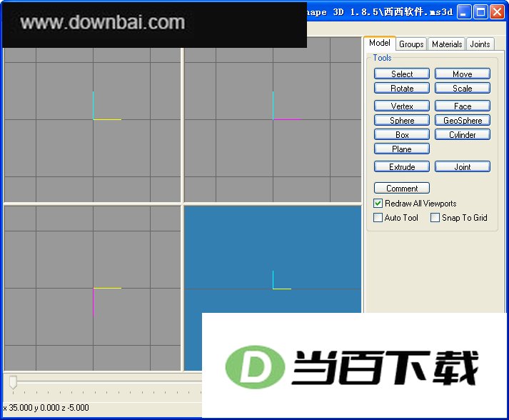Click the Cylinder primitive button
Screen dimensions: 509x420
pos(463,134)
